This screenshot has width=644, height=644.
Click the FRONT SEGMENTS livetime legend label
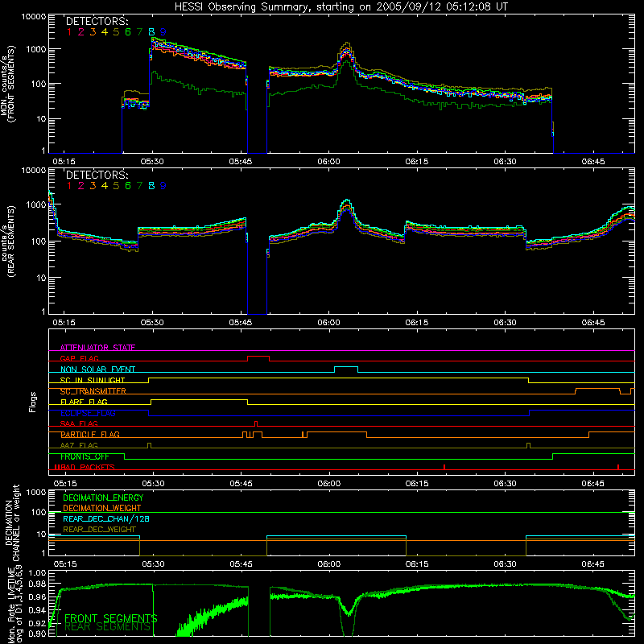[111, 618]
